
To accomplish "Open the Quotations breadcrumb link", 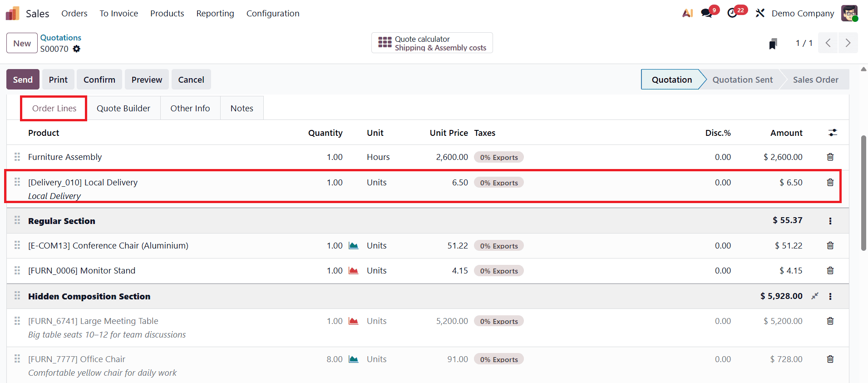I will point(61,38).
